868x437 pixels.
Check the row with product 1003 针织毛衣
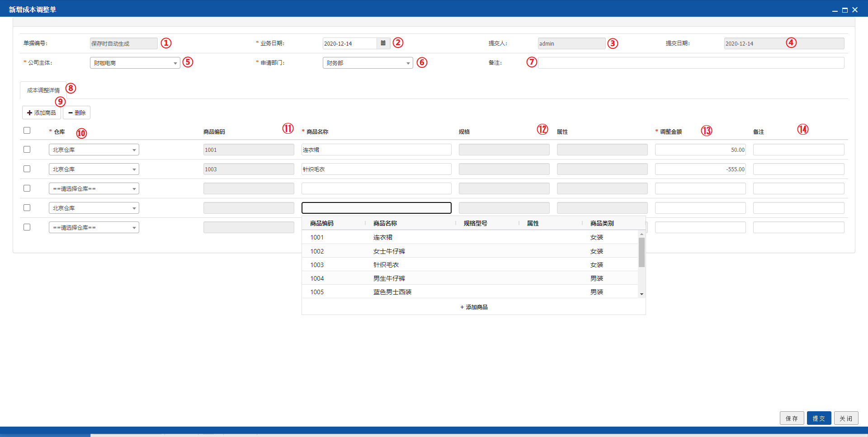click(27, 169)
